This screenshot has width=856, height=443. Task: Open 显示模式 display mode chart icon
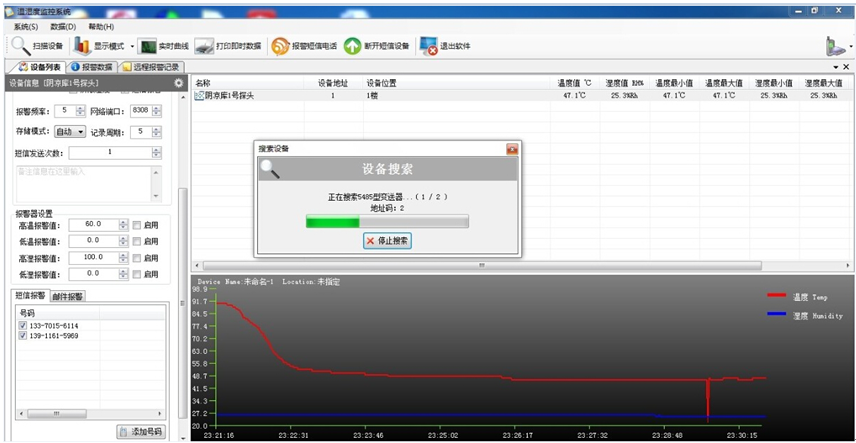click(x=82, y=46)
